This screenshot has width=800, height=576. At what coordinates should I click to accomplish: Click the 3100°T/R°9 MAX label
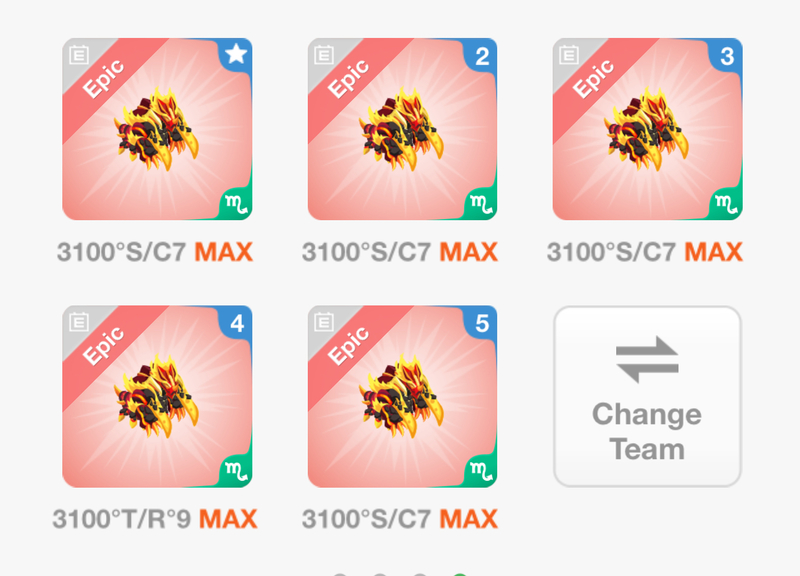[x=155, y=519]
